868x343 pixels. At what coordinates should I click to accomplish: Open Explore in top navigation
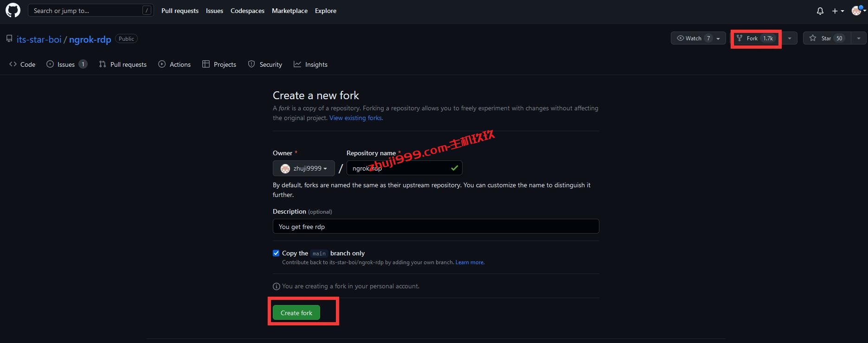point(326,11)
